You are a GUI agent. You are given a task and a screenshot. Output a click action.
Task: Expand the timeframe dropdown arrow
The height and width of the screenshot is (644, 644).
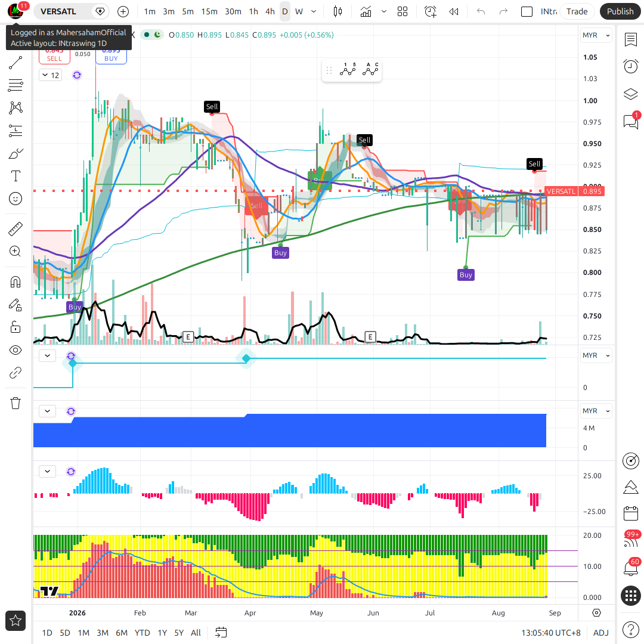pos(314,11)
